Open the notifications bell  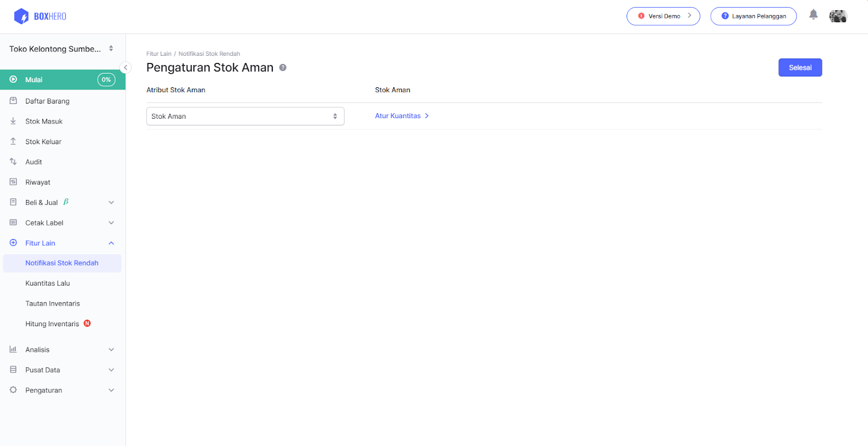[x=813, y=15]
